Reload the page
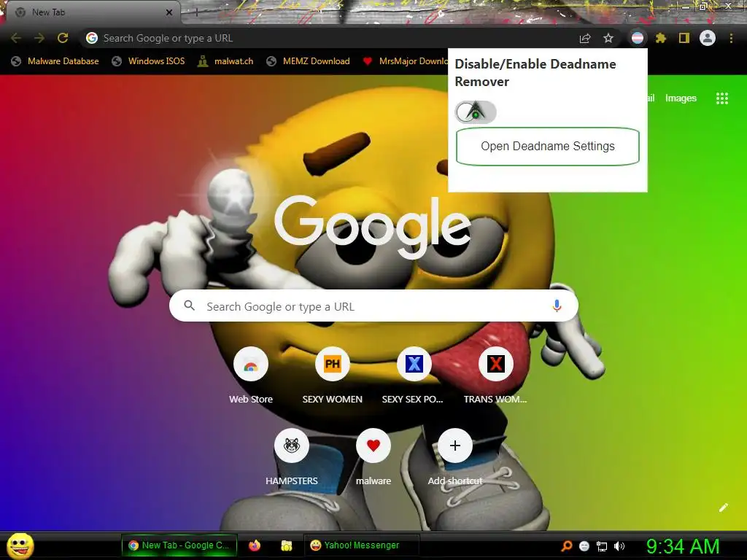This screenshot has height=560, width=747. click(x=63, y=38)
